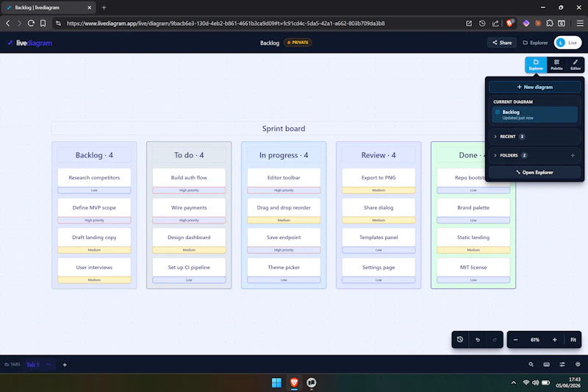Switch to the Editor panel tab
The height and width of the screenshot is (392, 588).
pyautogui.click(x=576, y=65)
